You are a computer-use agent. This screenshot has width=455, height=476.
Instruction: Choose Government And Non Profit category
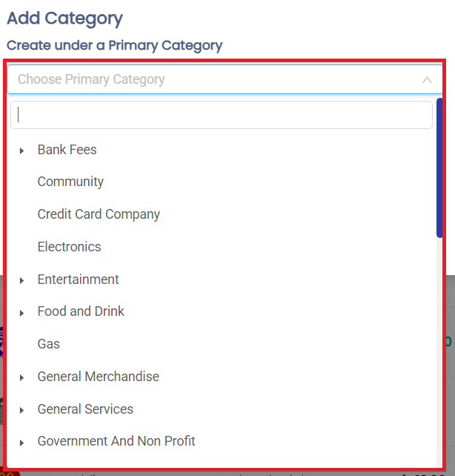pyautogui.click(x=116, y=441)
